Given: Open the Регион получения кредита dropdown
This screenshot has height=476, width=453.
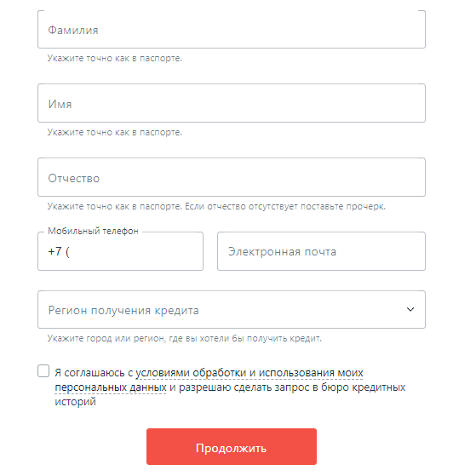Looking at the screenshot, I should coord(232,309).
